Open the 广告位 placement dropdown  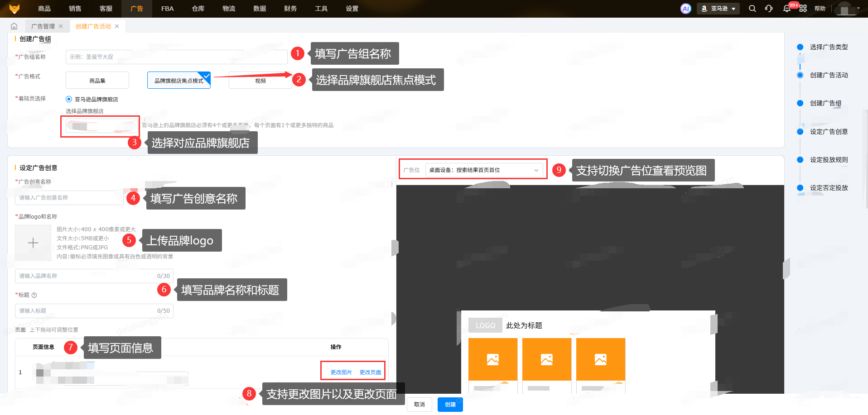tap(484, 170)
